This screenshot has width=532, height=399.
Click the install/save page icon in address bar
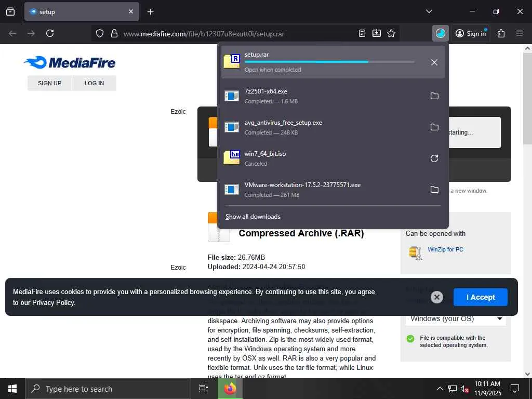tap(377, 33)
